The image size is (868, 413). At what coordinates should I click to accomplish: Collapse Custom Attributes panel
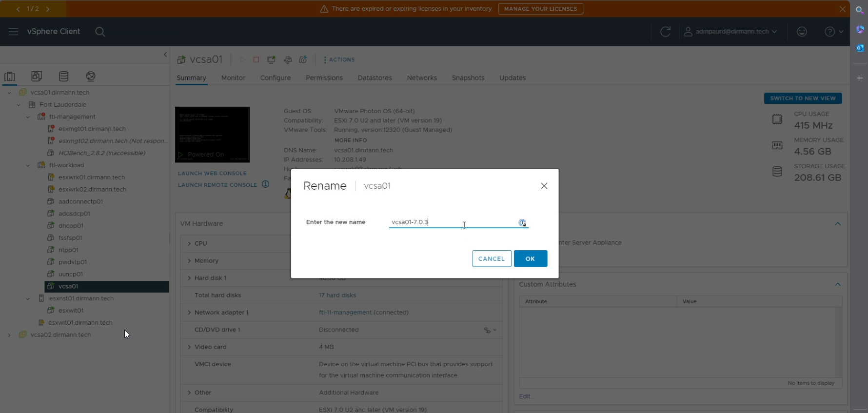(838, 284)
